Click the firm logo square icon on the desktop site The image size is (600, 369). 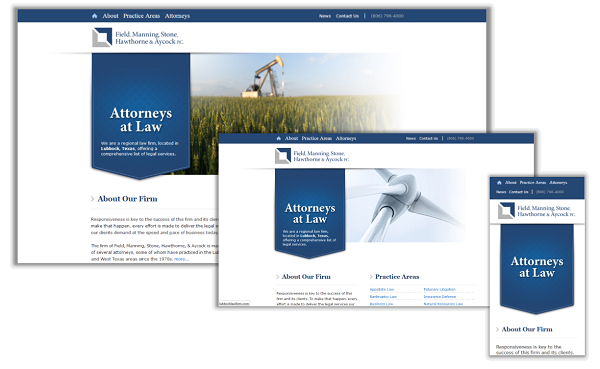click(x=102, y=38)
